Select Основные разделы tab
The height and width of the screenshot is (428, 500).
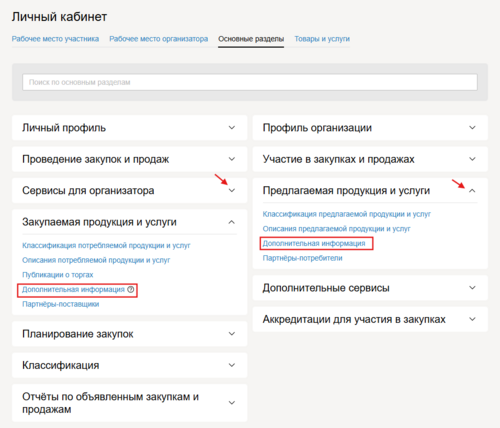coord(251,39)
